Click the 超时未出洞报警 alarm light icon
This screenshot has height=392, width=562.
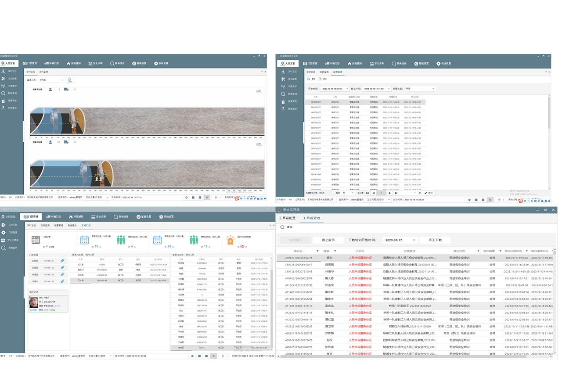point(230,240)
